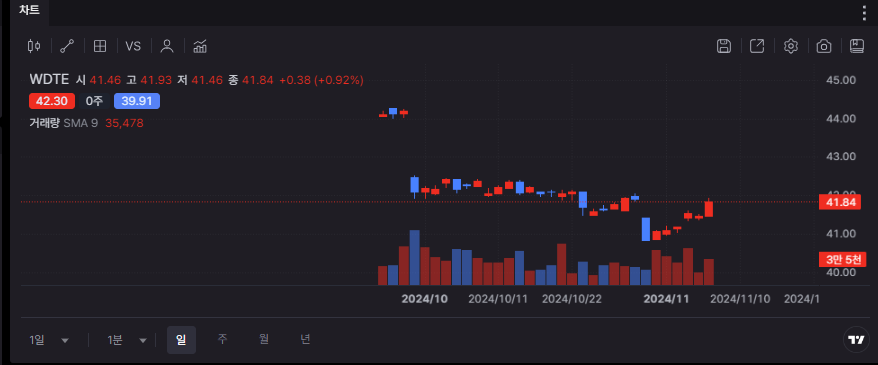Take chart snapshot with camera icon

pyautogui.click(x=824, y=46)
